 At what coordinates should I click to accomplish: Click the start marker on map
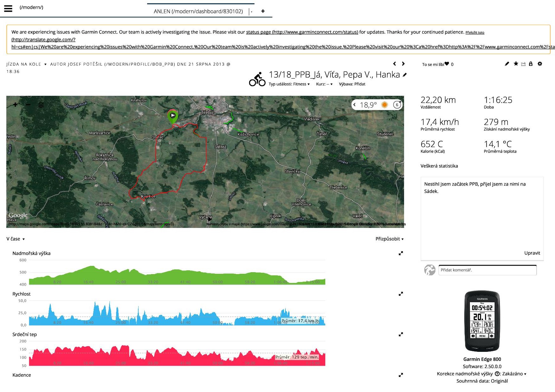[172, 116]
